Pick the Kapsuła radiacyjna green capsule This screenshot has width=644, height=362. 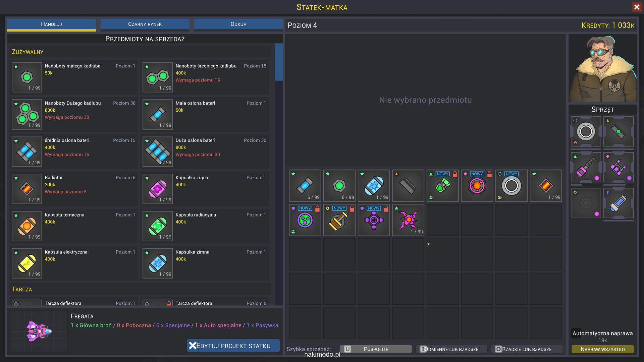[158, 226]
